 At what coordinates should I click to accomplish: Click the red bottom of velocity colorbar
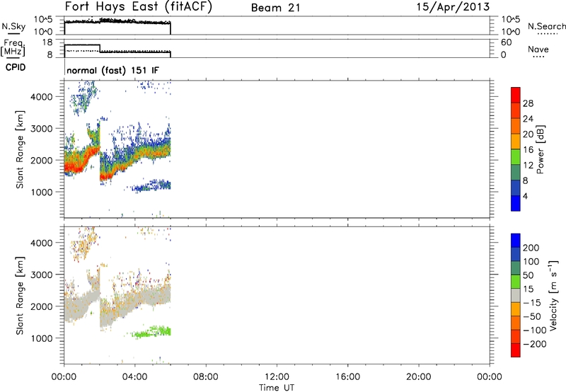pyautogui.click(x=516, y=350)
